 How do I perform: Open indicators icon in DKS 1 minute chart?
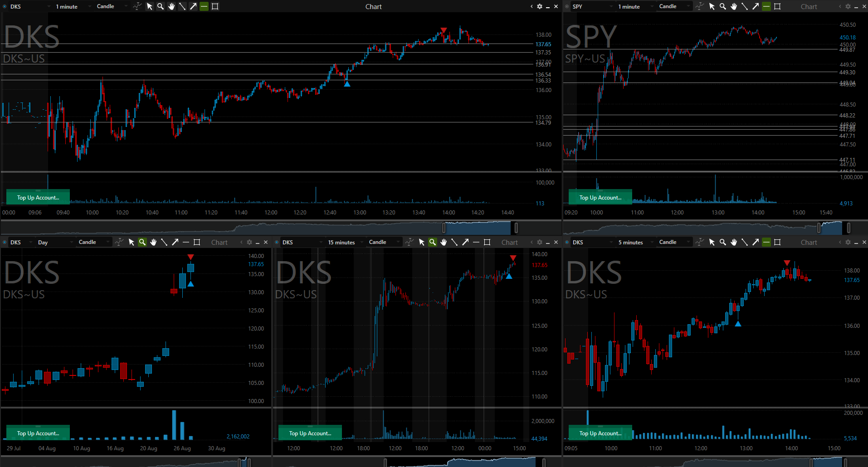click(137, 6)
